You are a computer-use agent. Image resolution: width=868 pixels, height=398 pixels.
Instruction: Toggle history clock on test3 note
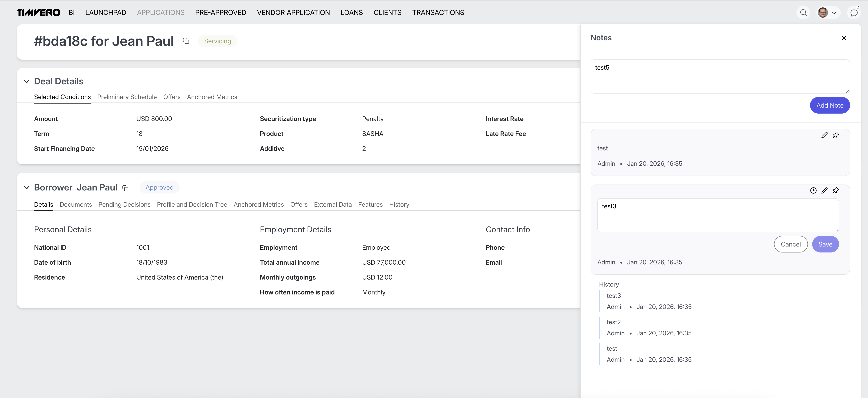tap(813, 190)
